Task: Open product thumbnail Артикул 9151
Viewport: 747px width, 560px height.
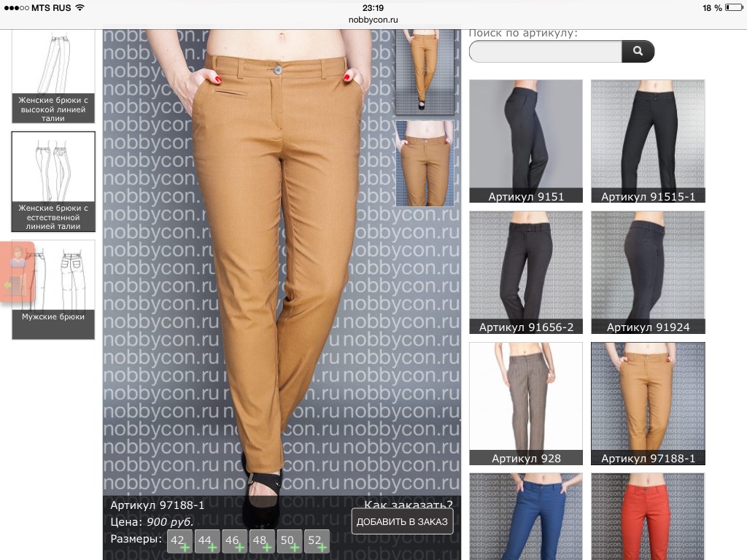Action: [x=525, y=141]
